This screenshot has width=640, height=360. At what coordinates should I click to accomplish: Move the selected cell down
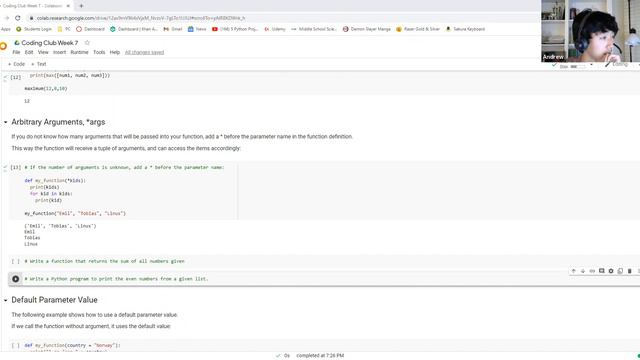(583, 271)
